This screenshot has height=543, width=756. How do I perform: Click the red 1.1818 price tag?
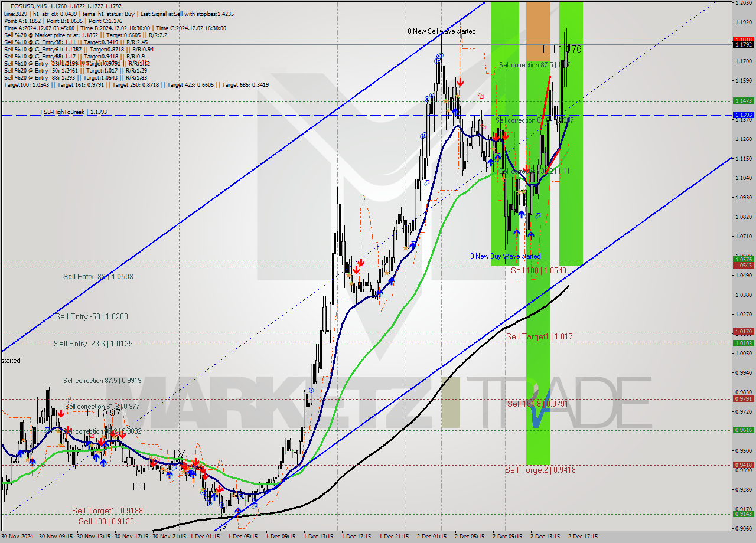tap(743, 40)
